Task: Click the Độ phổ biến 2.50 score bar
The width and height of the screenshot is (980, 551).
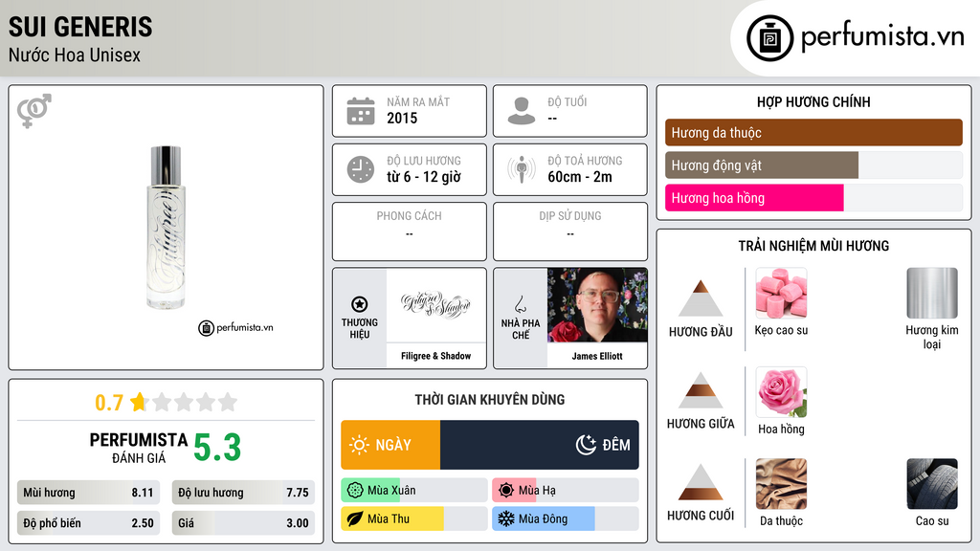Action: [88, 523]
